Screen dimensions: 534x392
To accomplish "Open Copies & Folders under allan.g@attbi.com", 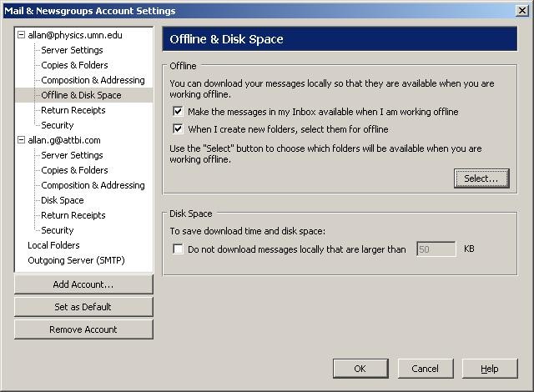I will click(74, 170).
